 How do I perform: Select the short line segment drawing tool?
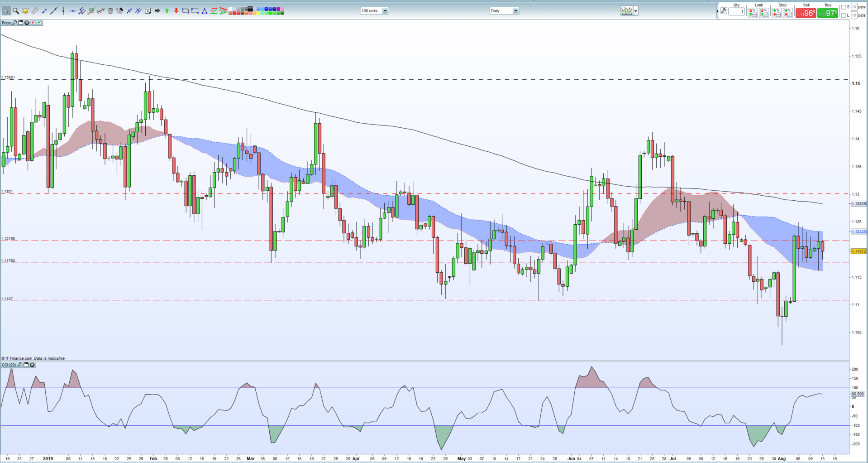point(44,11)
